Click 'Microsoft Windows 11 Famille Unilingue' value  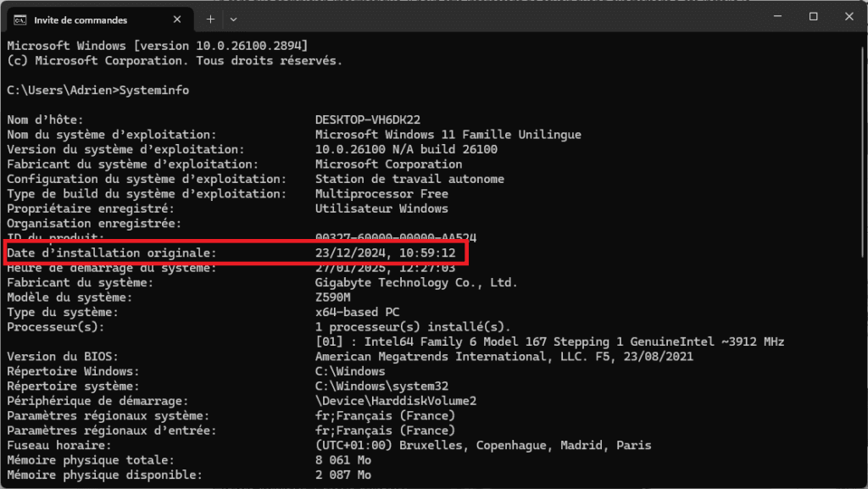pos(448,135)
